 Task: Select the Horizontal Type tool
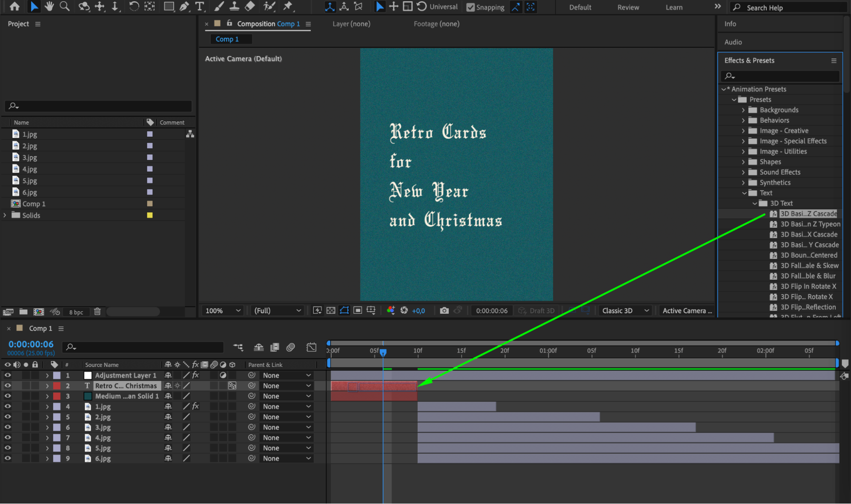point(199,6)
